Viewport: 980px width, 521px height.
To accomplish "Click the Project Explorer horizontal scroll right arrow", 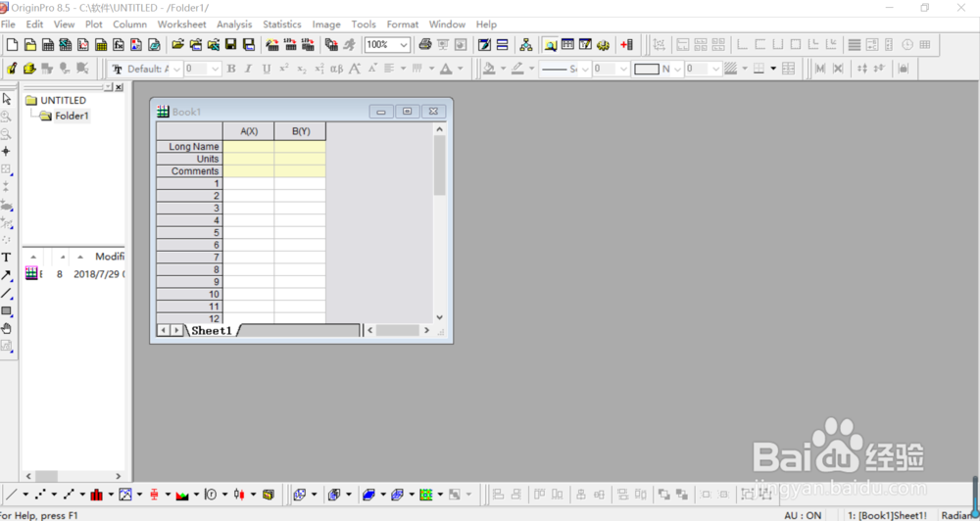I will click(119, 476).
